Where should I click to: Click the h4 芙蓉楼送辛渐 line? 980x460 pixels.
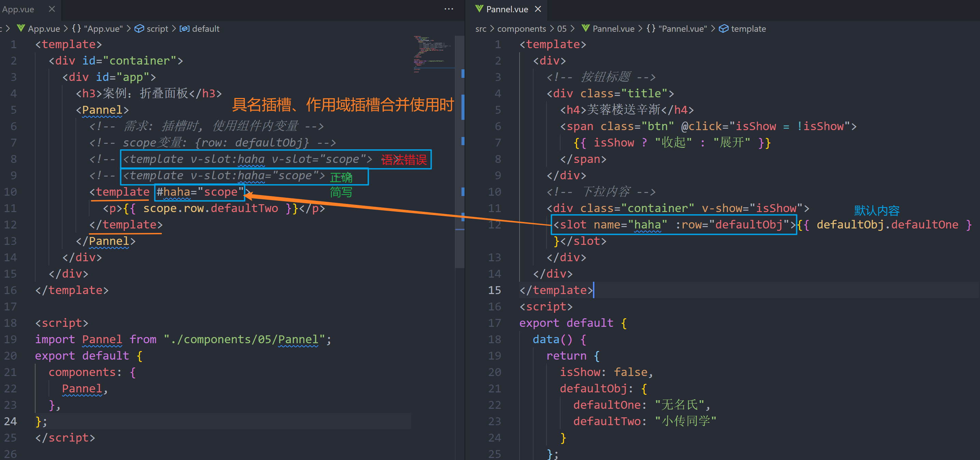point(627,110)
